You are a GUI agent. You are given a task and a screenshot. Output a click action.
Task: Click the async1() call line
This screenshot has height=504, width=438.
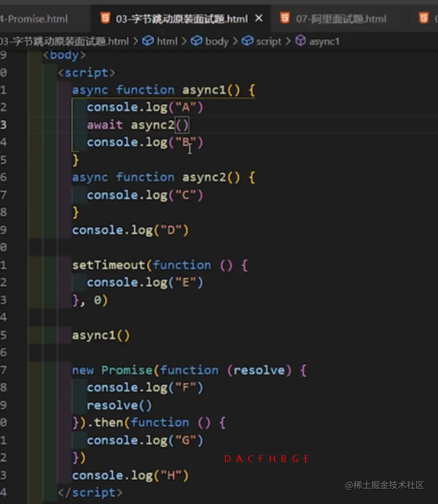point(101,335)
